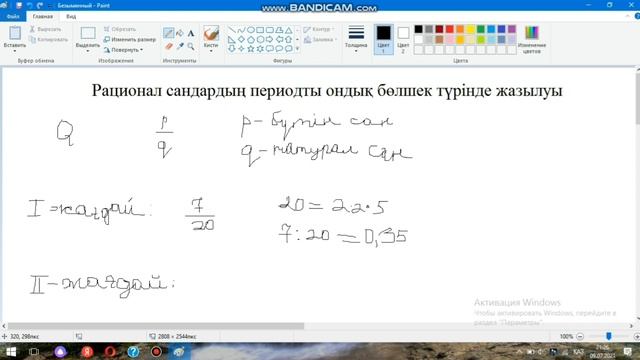Screen dimensions: 640x360
Task: Click the zoom slider handle
Action: (609, 336)
